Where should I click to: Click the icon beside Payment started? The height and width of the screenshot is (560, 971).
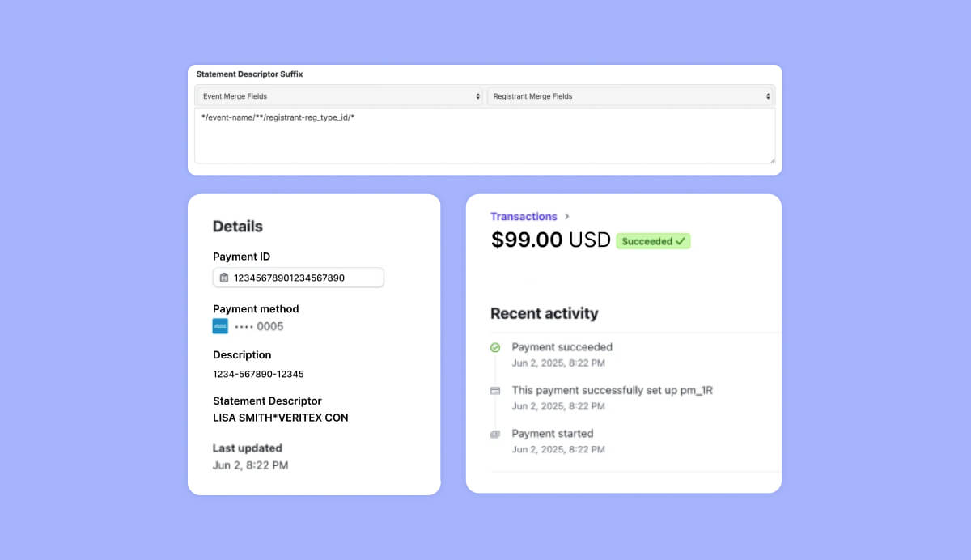click(495, 434)
